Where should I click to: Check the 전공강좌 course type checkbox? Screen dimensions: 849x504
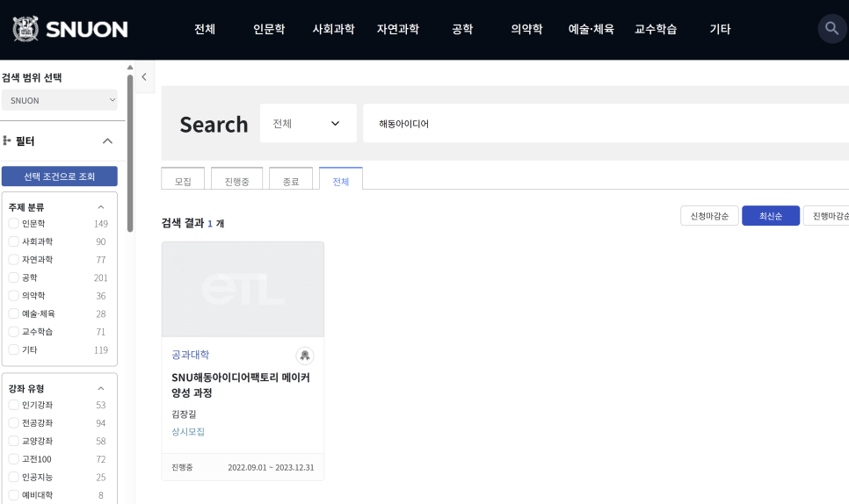pos(13,423)
